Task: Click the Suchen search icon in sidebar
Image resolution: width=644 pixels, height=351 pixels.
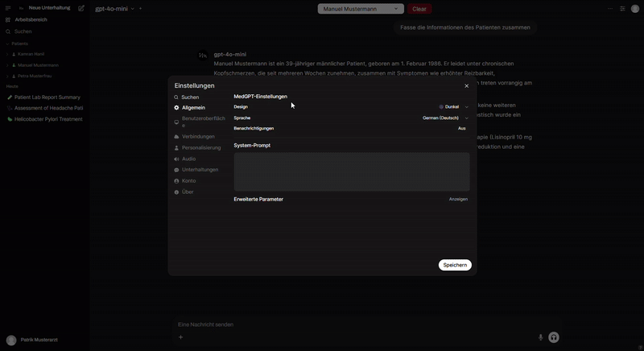Action: pos(8,31)
